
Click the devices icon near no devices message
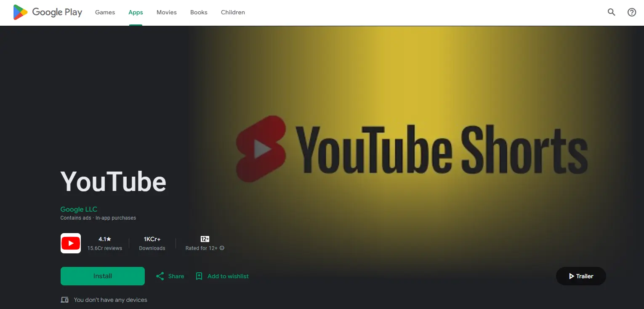64,300
